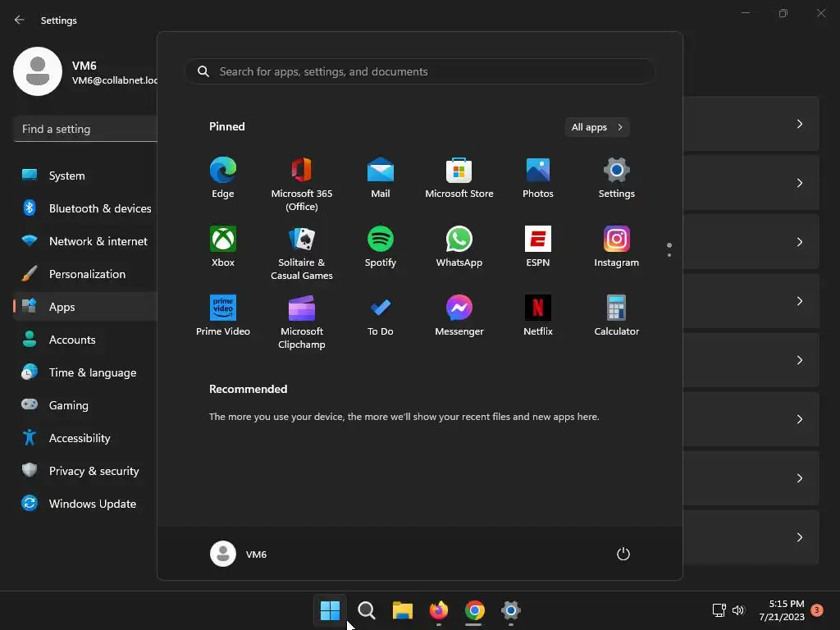The image size is (840, 630).
Task: Expand the last Settings row chevron
Action: tap(799, 537)
